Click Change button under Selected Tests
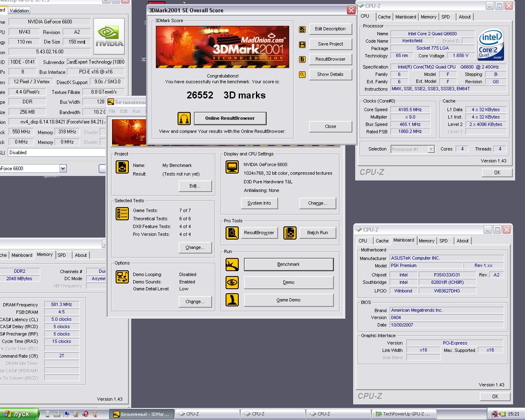 click(195, 248)
